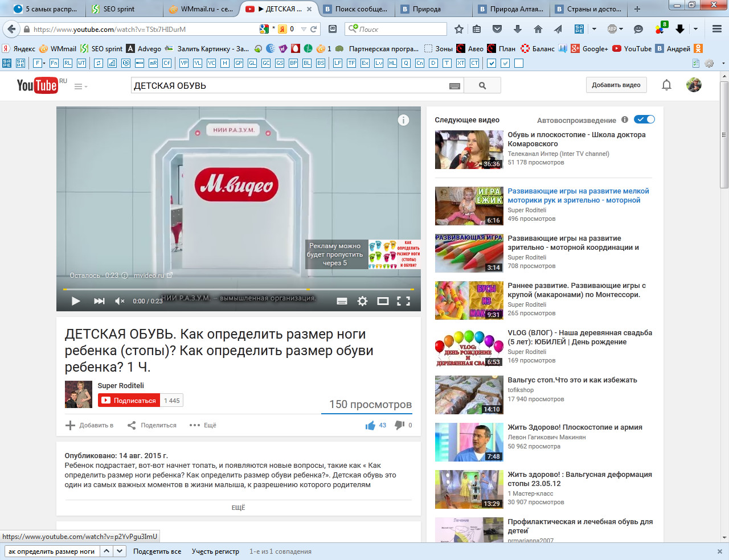729x560 pixels.
Task: Open the Google+ bookmark
Action: (589, 48)
